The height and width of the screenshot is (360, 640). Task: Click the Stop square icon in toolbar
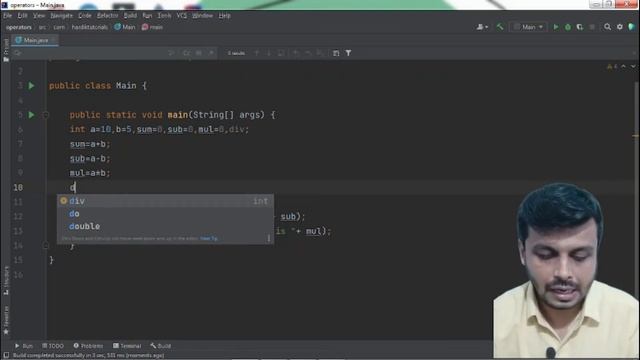(x=592, y=27)
